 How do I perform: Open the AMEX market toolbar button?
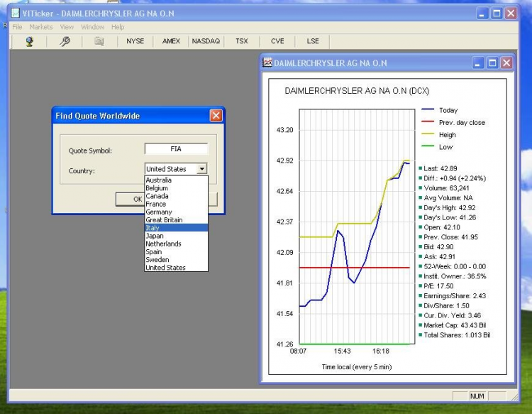tap(171, 41)
